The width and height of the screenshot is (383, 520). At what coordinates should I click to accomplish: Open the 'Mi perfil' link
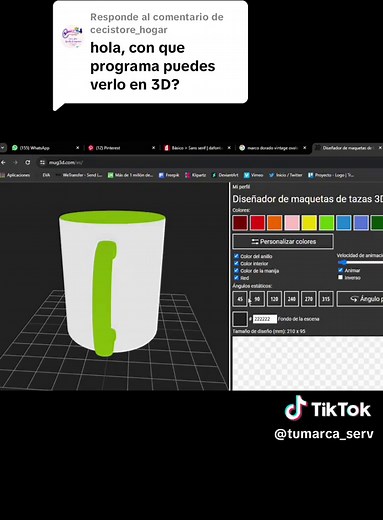tap(241, 187)
